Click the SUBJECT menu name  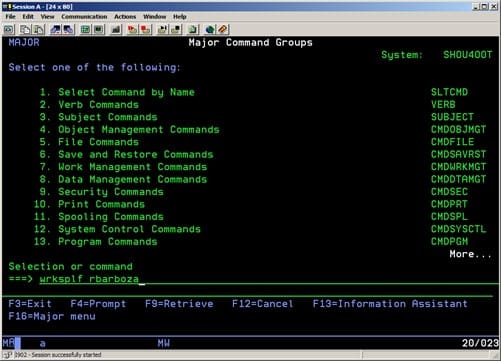coord(452,117)
